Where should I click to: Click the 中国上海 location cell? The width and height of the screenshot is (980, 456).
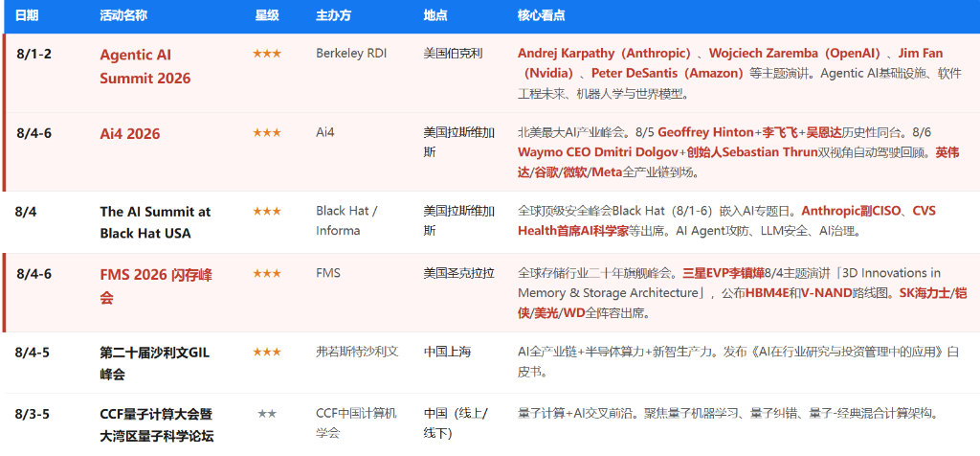click(447, 353)
